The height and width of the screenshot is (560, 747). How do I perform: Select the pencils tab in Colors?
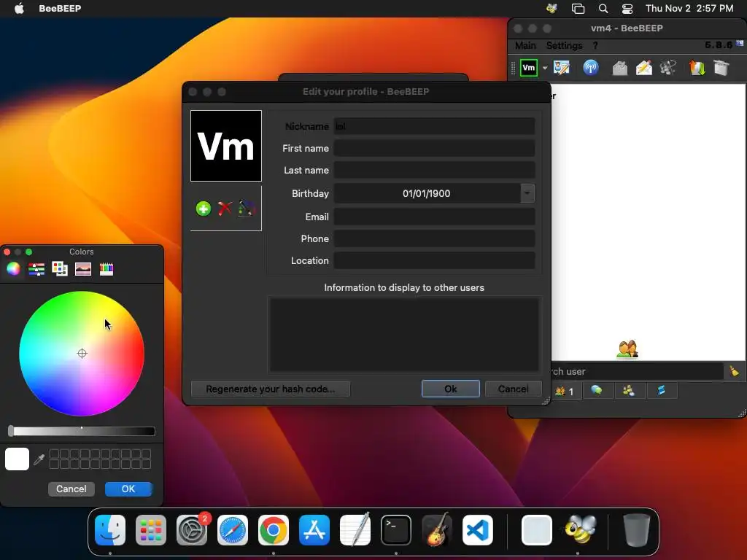pos(107,269)
